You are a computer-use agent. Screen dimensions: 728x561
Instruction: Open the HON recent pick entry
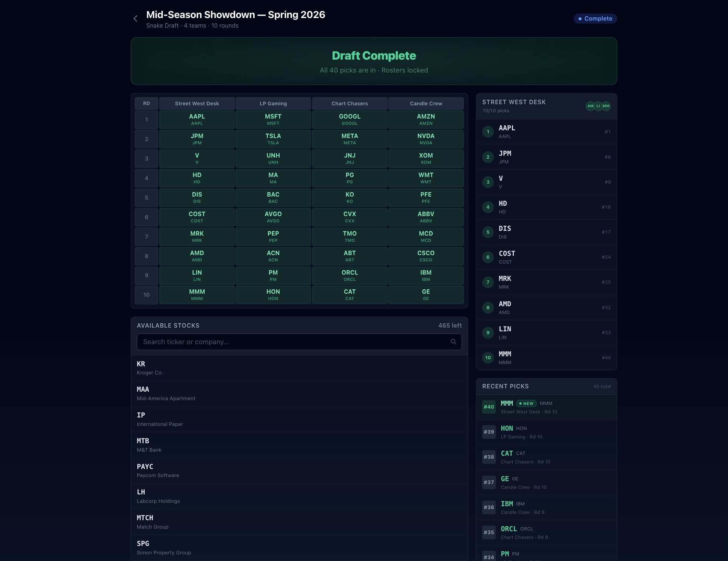coord(546,432)
